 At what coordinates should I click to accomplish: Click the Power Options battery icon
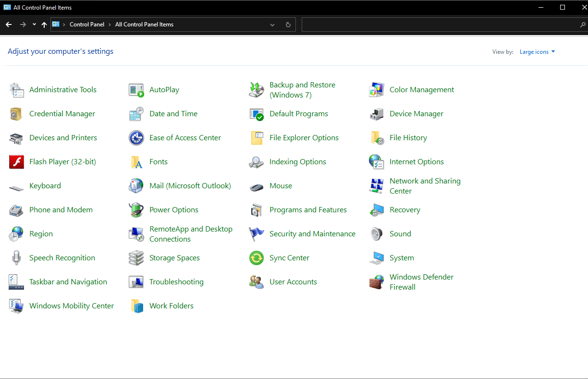136,210
